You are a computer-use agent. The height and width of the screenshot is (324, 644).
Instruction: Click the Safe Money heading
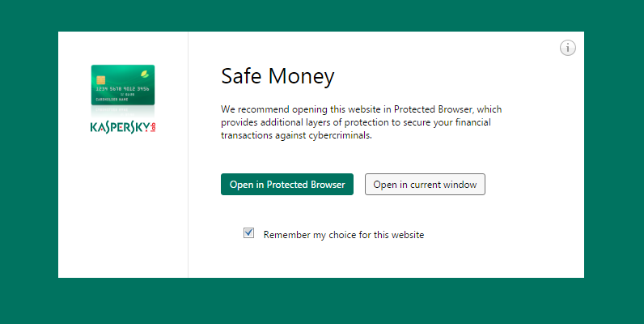point(278,77)
